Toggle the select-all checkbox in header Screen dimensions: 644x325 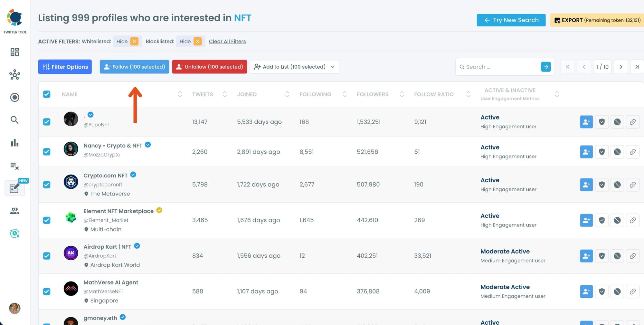coord(47,94)
